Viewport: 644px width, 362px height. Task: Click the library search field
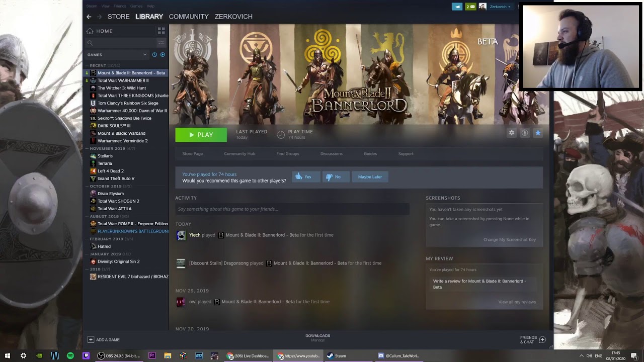(121, 43)
